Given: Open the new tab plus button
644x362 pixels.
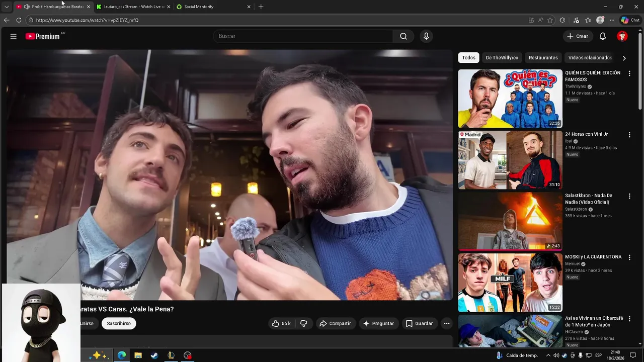Looking at the screenshot, I should click(x=261, y=7).
